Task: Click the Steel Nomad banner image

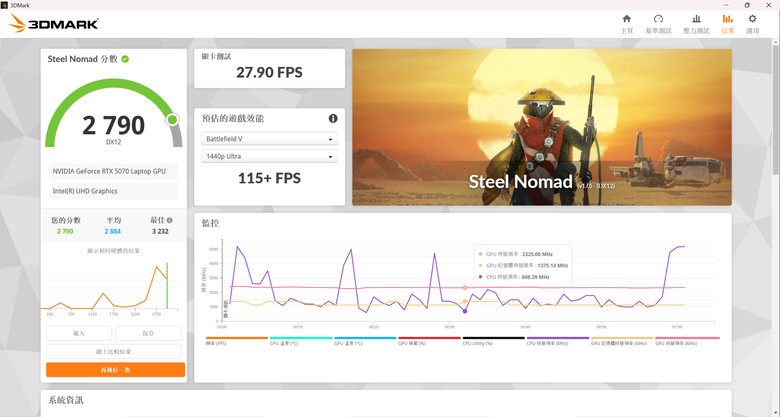Action: tap(542, 127)
